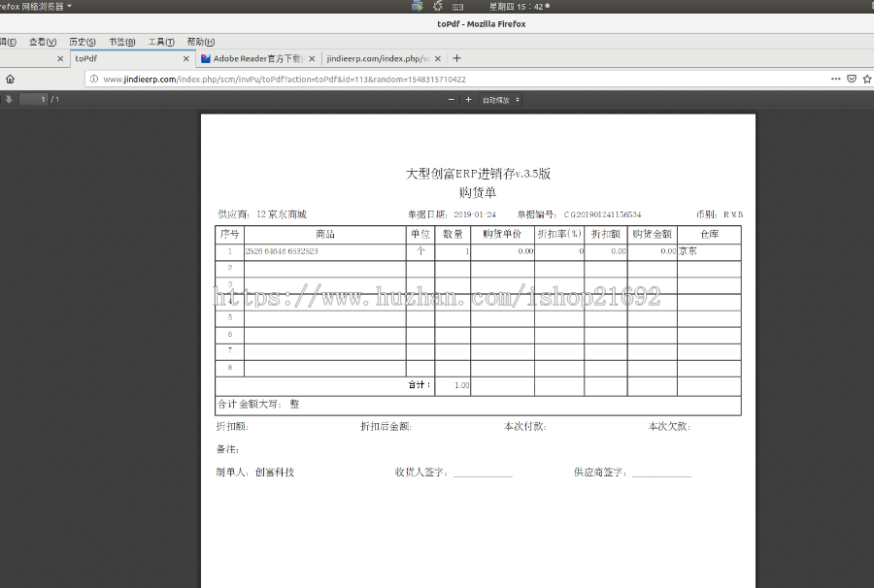Open site information icon in address bar

point(93,79)
